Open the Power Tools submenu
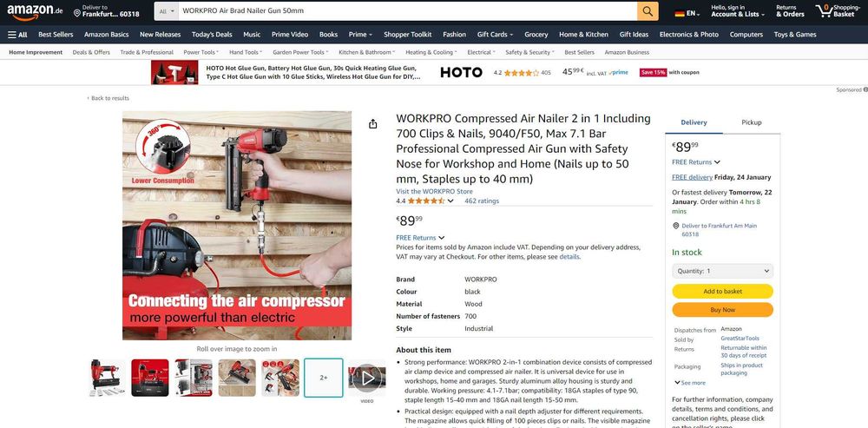Image resolution: width=868 pixels, height=428 pixels. click(201, 52)
